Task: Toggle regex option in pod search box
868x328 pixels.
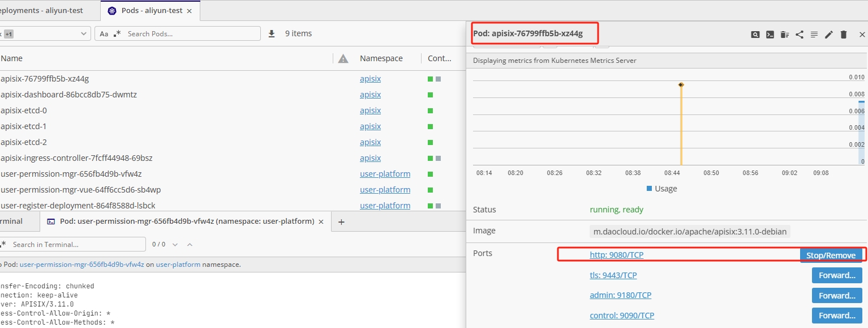Action: tap(117, 34)
